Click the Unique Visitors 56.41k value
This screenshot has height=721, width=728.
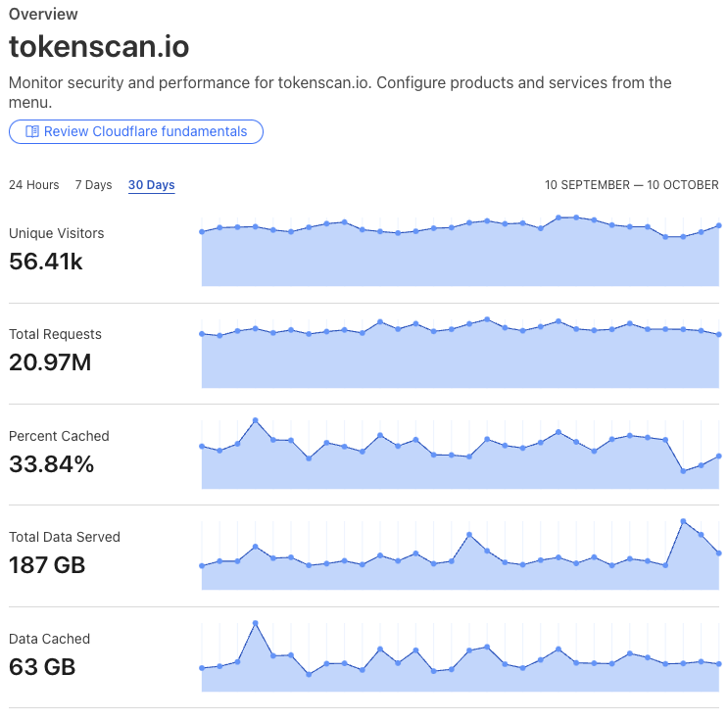coord(45,261)
